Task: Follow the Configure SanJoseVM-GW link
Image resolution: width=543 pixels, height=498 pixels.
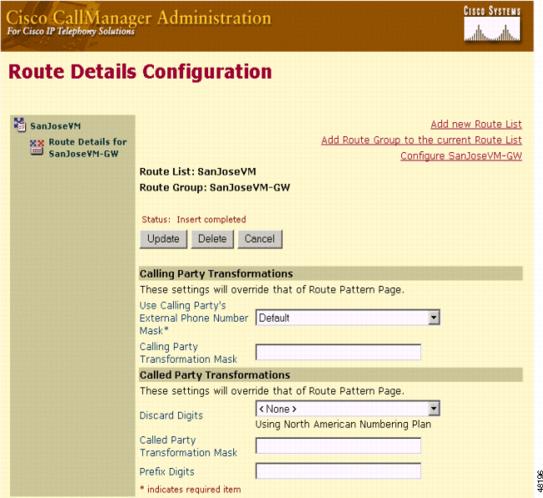Action: [x=461, y=156]
